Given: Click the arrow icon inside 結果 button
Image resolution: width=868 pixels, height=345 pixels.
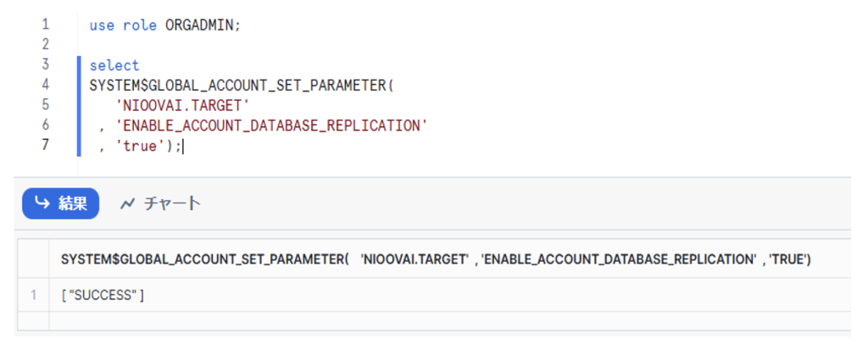Looking at the screenshot, I should tap(41, 203).
